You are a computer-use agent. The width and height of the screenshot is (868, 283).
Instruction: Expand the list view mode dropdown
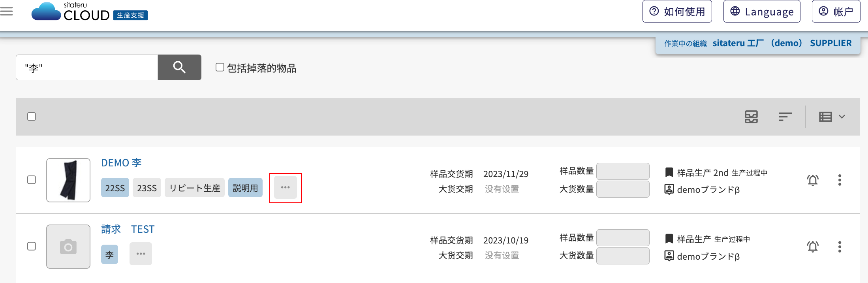(832, 117)
